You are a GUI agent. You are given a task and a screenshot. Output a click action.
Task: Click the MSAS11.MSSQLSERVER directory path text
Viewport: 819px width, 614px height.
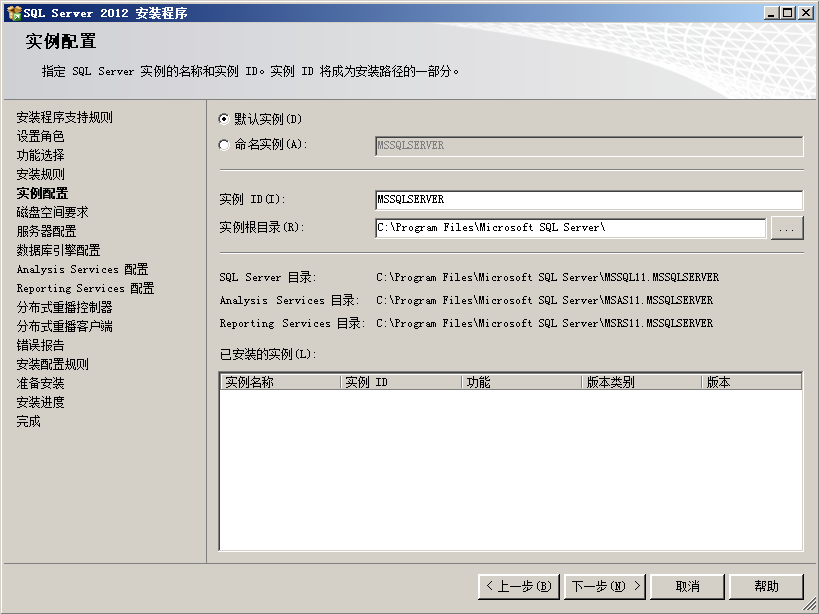[544, 300]
